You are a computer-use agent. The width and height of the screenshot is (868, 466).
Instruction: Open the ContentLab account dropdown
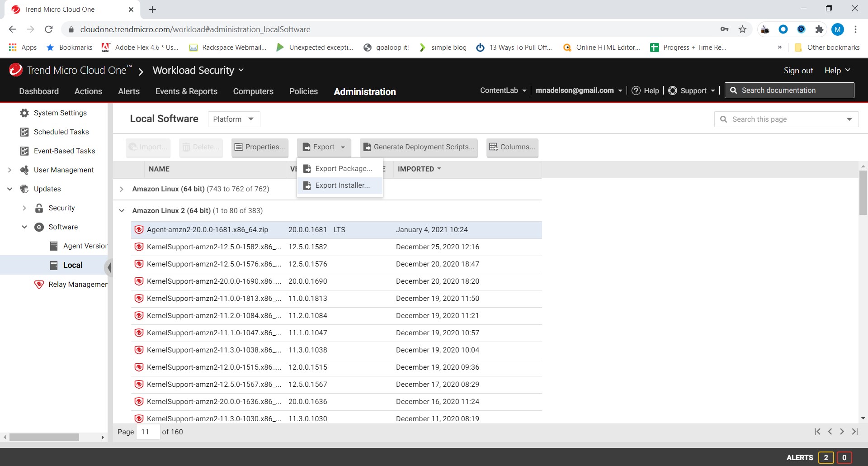pyautogui.click(x=503, y=90)
